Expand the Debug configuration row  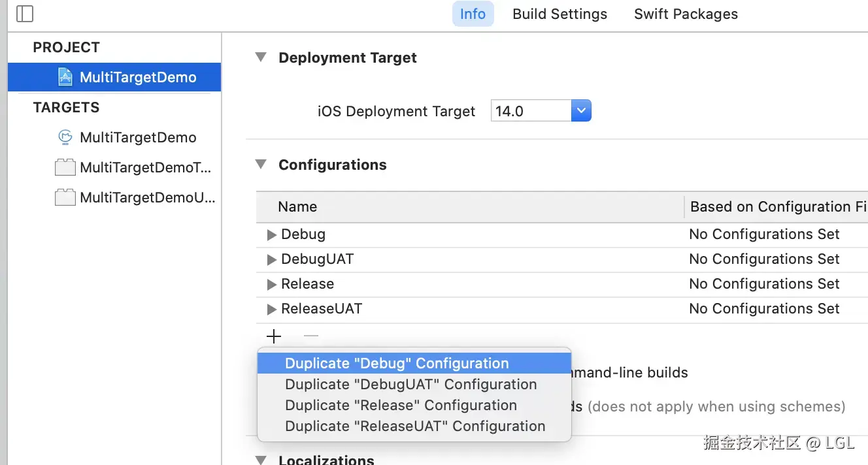[x=272, y=234]
